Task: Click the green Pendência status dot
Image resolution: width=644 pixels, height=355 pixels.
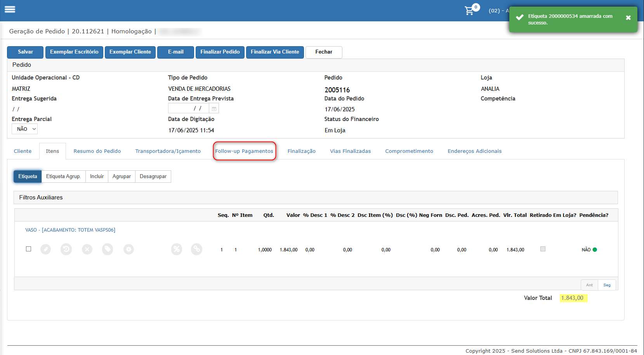Action: [595, 249]
